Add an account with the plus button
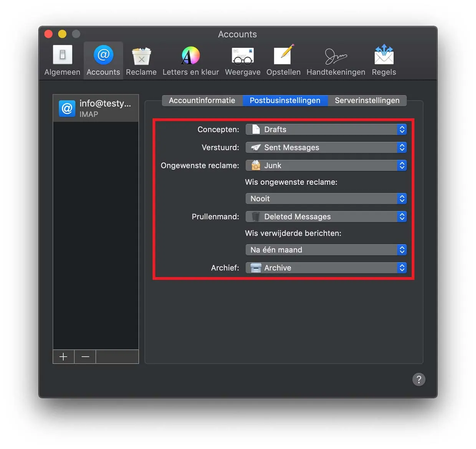476x449 pixels. pos(63,357)
